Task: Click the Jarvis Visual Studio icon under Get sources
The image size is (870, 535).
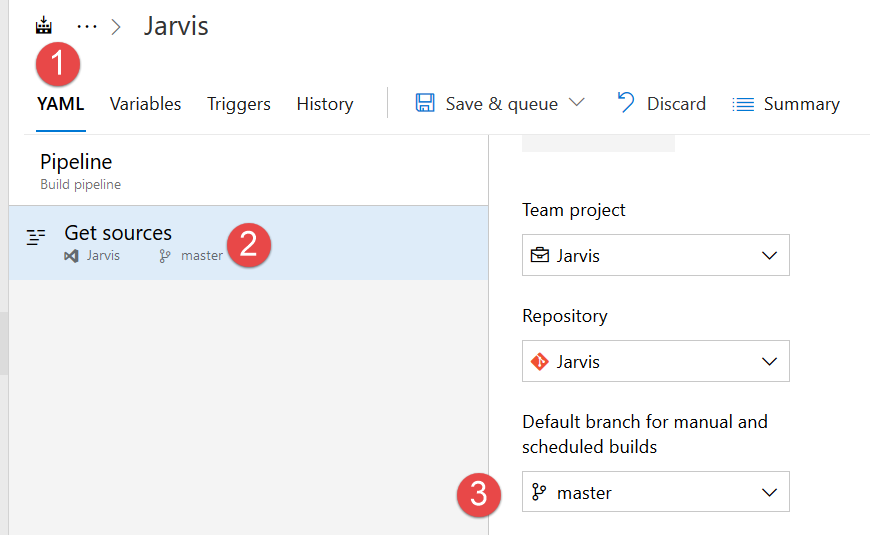Action: (71, 256)
